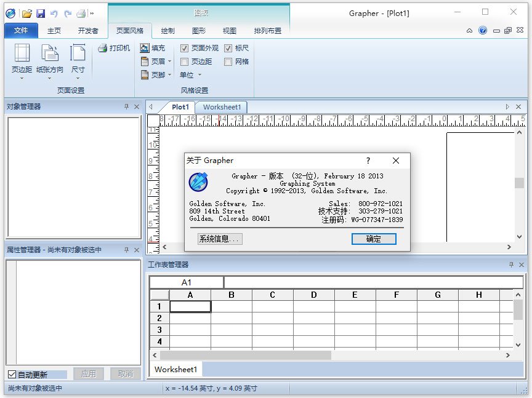Uncheck the 标尺 ruler checkbox
Image resolution: width=532 pixels, height=398 pixels.
click(x=228, y=48)
